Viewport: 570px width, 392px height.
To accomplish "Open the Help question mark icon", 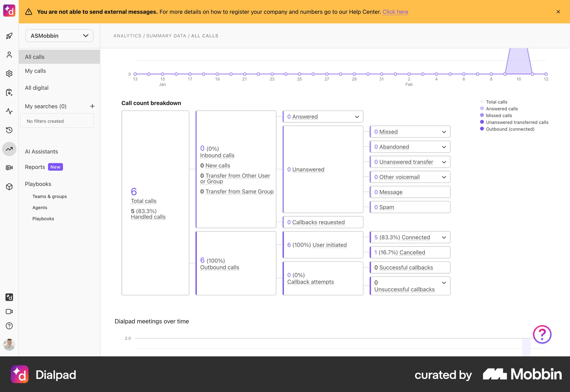I will coord(9,326).
